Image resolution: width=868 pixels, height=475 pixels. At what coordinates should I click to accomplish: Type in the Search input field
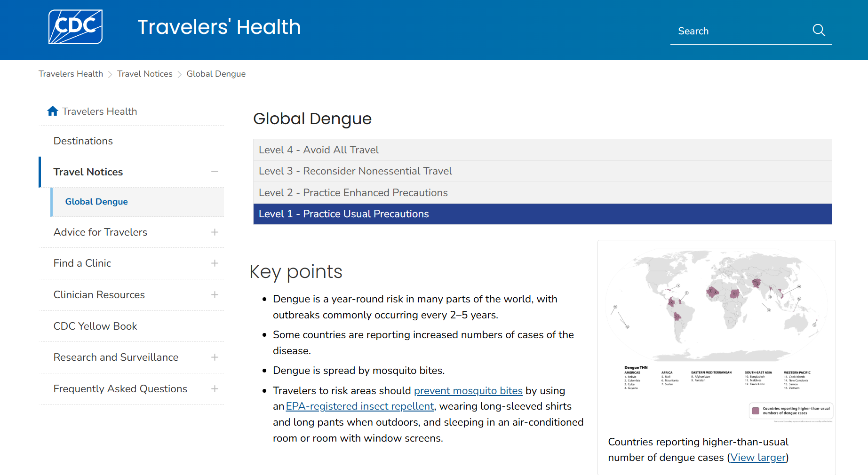[x=739, y=31]
